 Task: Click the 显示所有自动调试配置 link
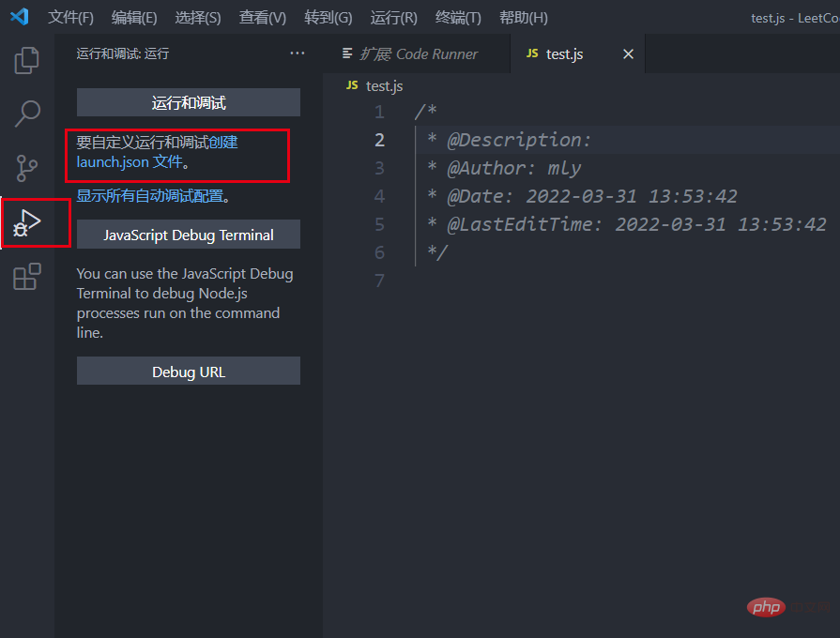(x=153, y=196)
